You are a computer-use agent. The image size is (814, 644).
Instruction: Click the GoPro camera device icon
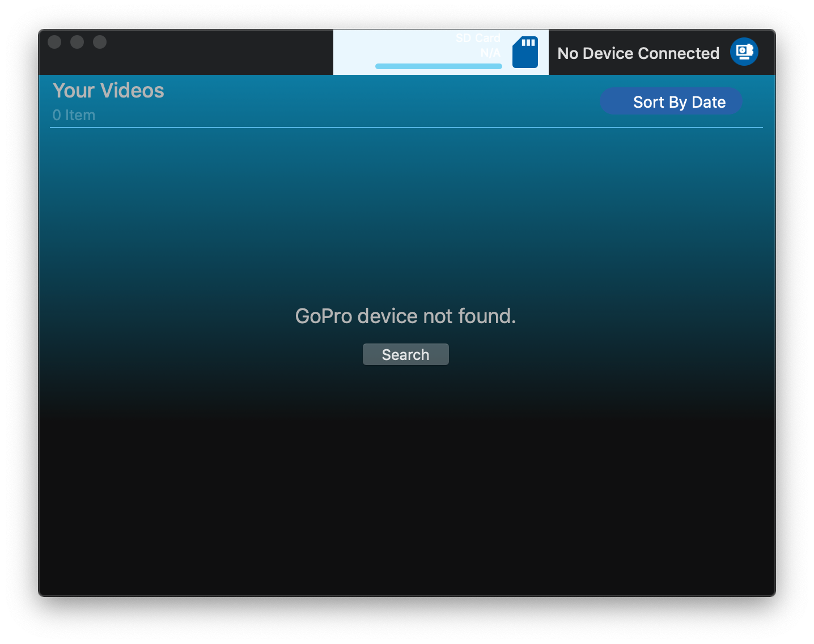pyautogui.click(x=744, y=52)
